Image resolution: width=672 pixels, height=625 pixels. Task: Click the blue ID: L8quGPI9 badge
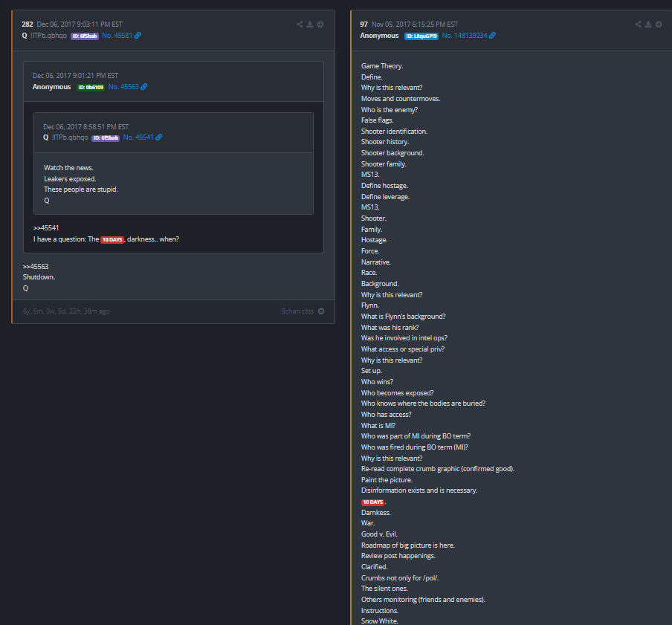421,36
